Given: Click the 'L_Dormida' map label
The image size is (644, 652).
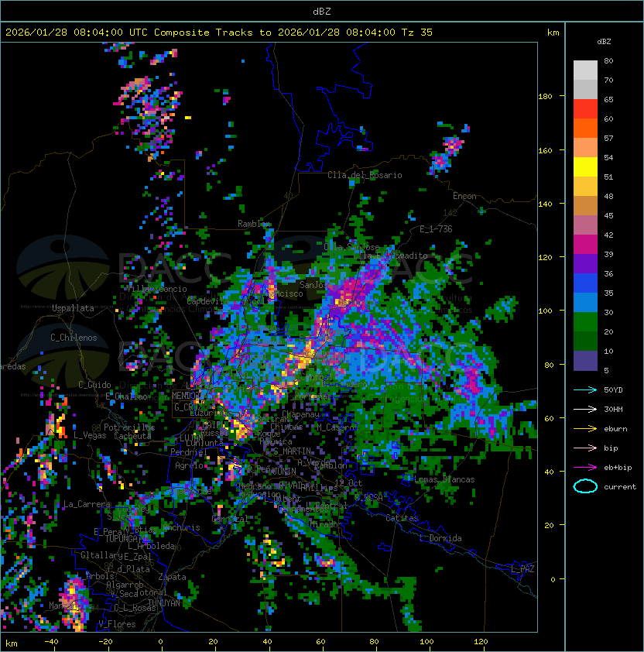Looking at the screenshot, I should pyautogui.click(x=440, y=538).
